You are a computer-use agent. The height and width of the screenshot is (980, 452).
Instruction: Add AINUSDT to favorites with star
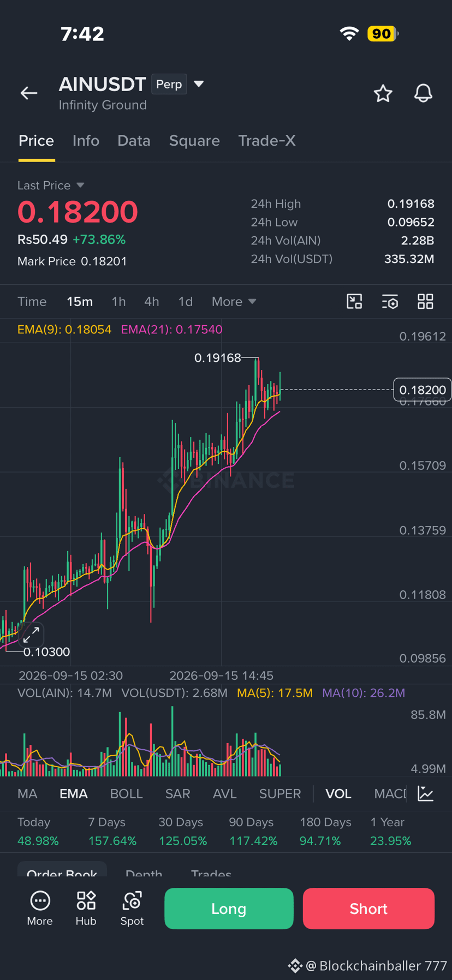pos(383,93)
